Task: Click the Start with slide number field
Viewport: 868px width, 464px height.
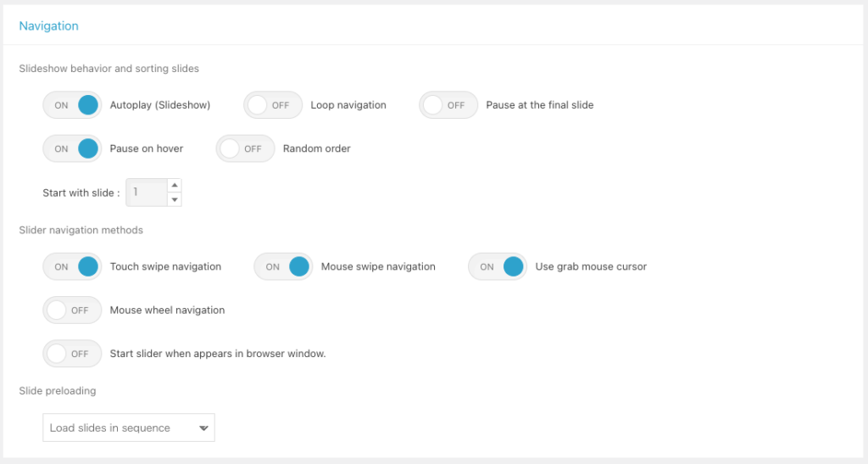Action: [146, 193]
